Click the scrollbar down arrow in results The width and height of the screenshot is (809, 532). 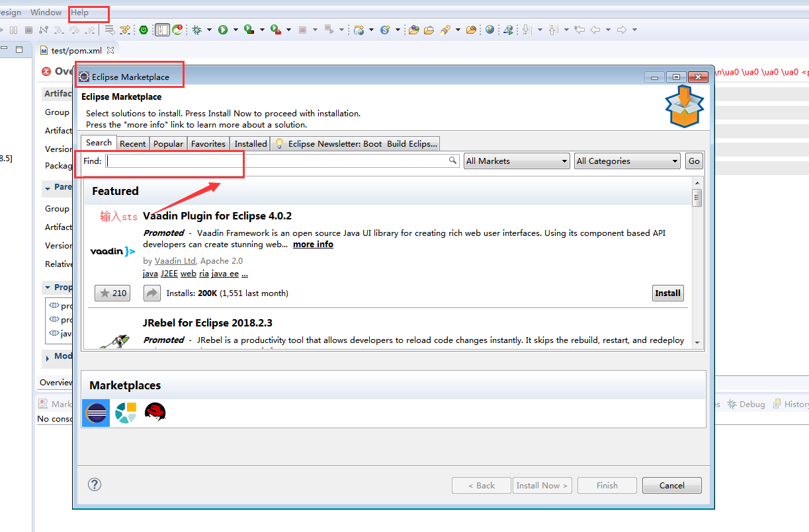tap(697, 342)
